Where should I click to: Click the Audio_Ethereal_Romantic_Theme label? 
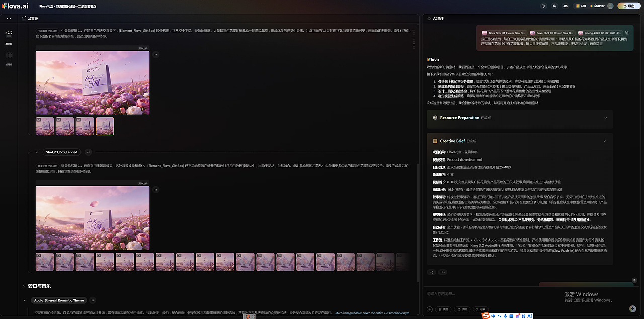point(59,300)
